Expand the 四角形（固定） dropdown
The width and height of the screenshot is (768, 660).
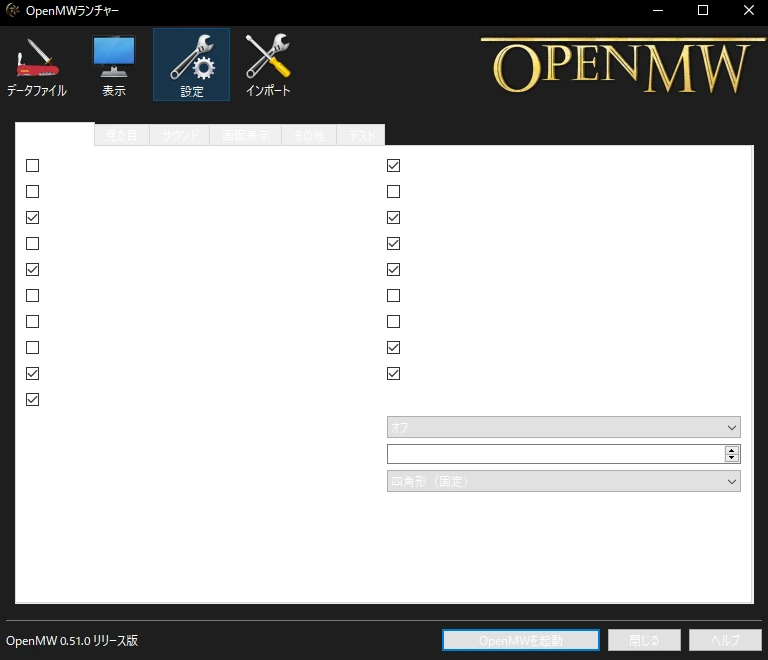point(564,481)
